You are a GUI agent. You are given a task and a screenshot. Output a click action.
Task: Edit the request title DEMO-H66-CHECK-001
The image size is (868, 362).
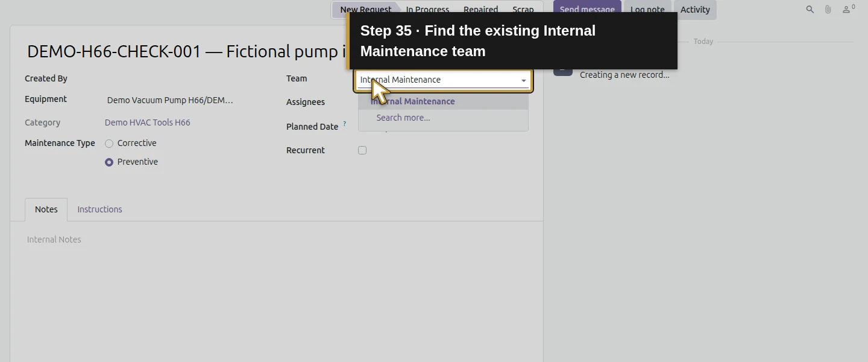click(x=187, y=51)
